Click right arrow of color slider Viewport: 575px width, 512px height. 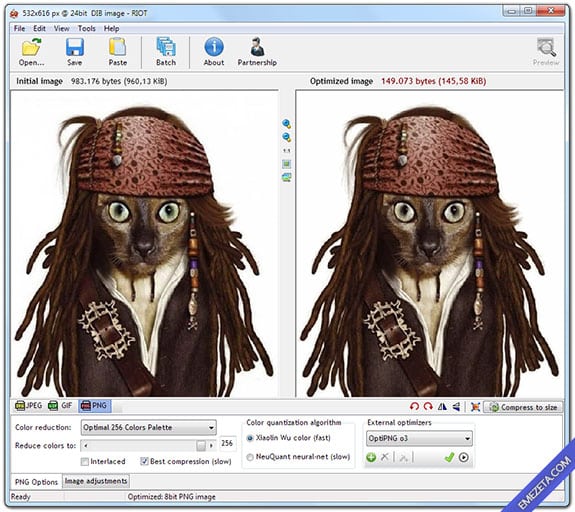click(x=211, y=446)
